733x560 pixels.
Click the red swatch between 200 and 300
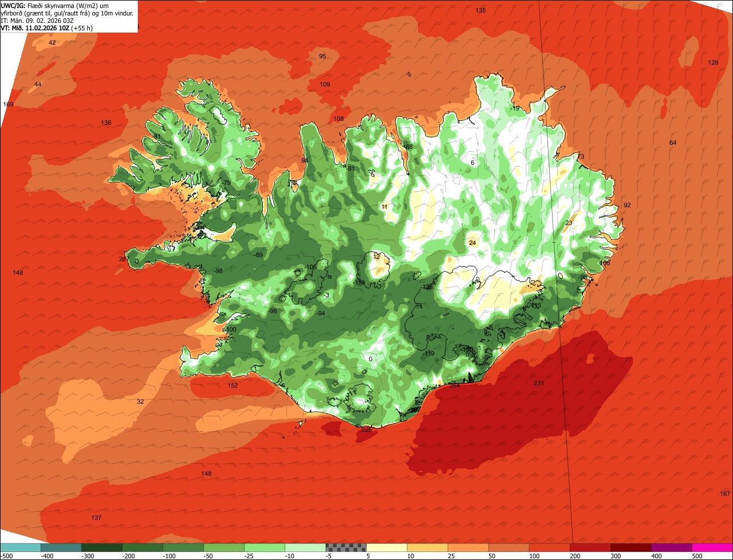590,547
